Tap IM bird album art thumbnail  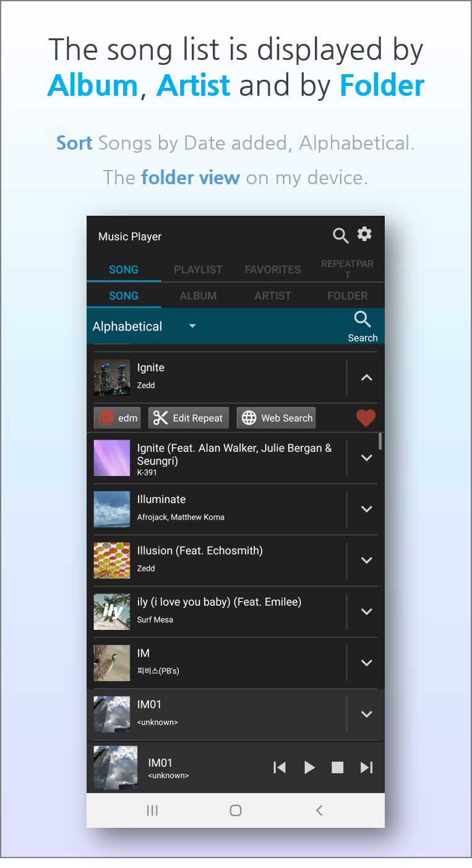[x=112, y=663]
